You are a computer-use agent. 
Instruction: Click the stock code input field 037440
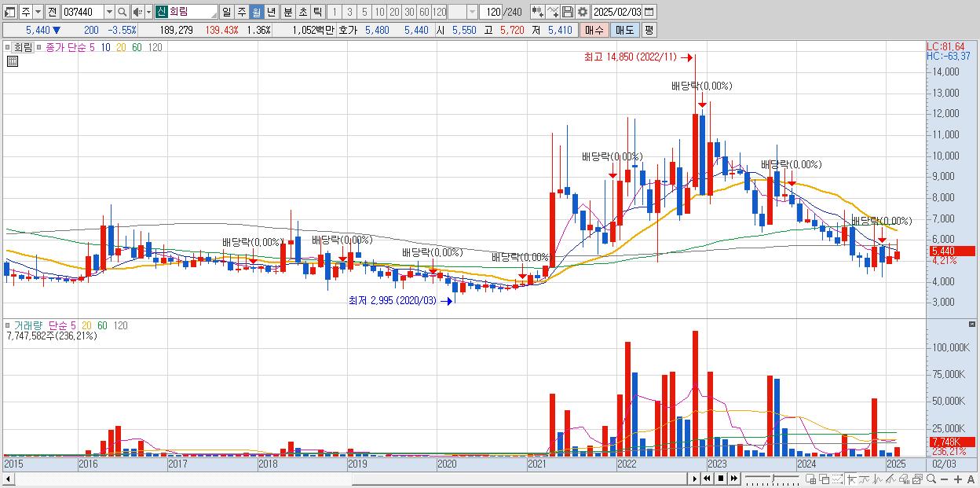(83, 12)
